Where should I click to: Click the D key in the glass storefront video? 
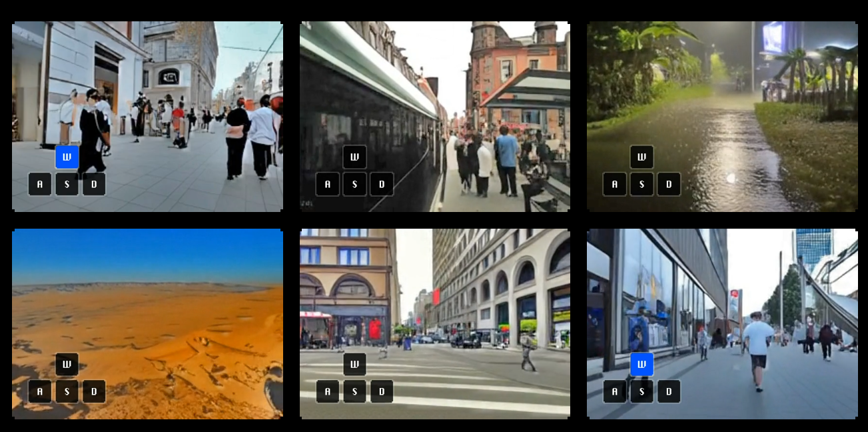click(669, 391)
